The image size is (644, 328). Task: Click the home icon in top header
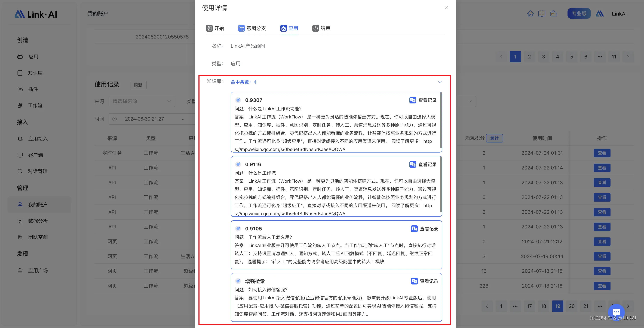530,14
